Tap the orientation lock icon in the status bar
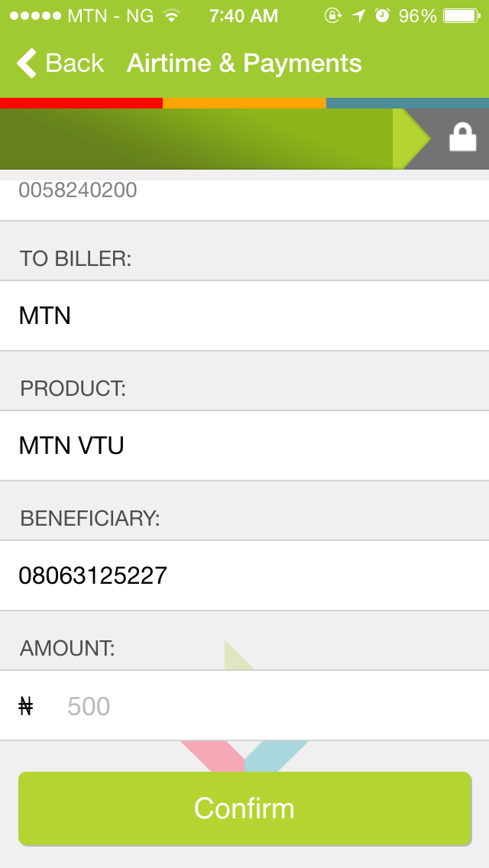 [332, 15]
